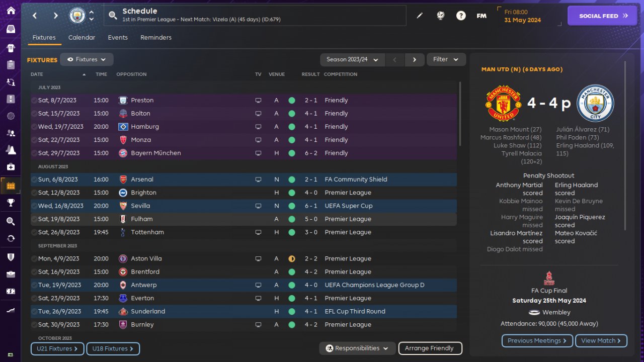Toggle the checkmark beside the Arsenal fixture
This screenshot has height=362, width=644.
(x=34, y=179)
